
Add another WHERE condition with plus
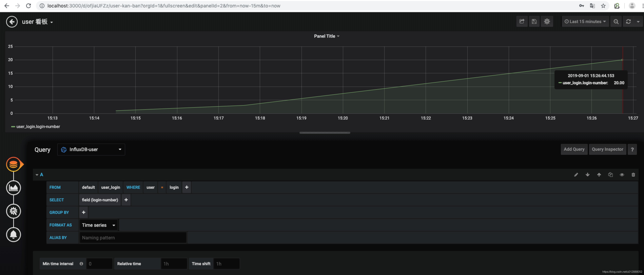(x=187, y=187)
